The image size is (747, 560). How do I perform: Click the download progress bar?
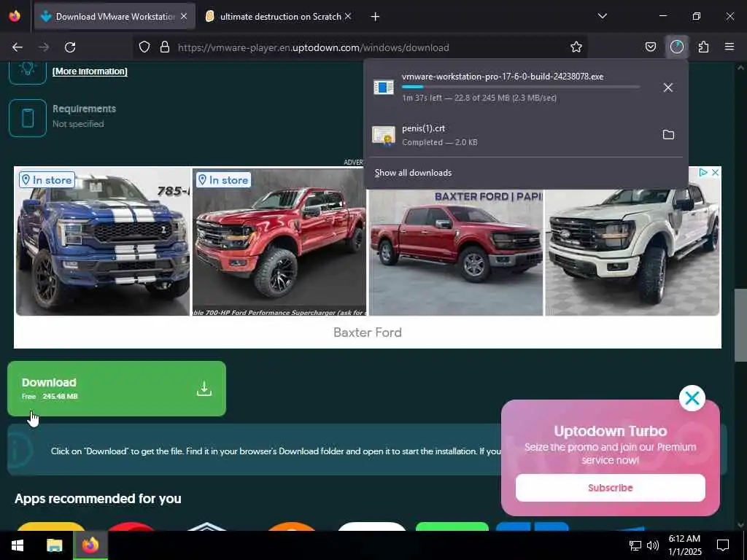pyautogui.click(x=521, y=87)
